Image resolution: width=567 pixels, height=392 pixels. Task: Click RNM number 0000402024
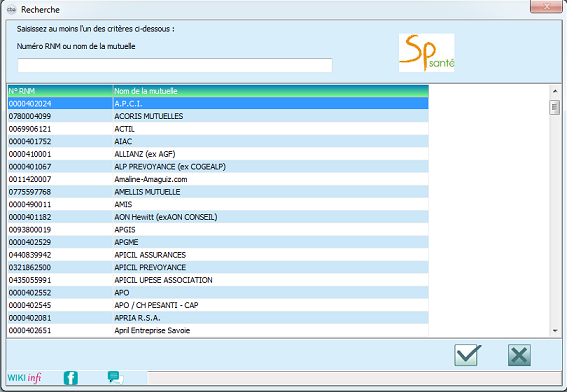30,104
